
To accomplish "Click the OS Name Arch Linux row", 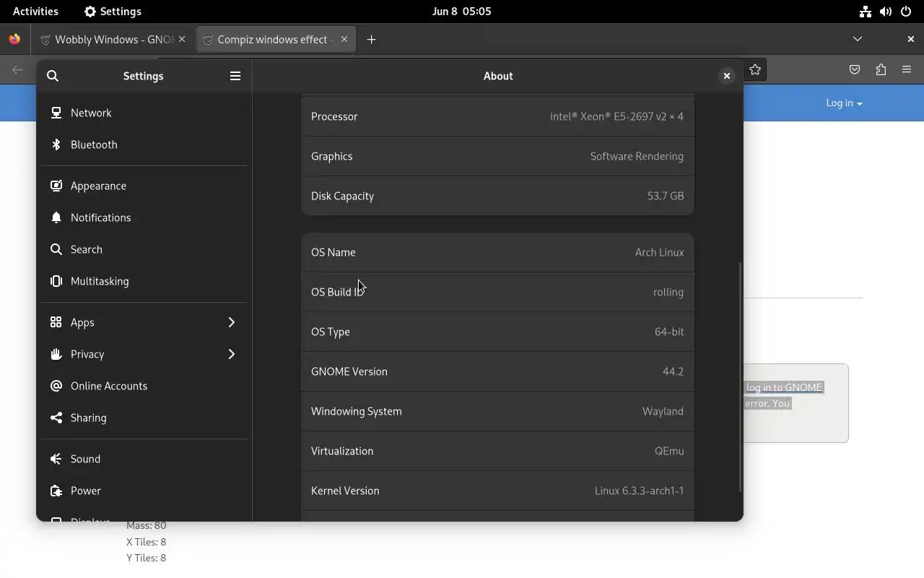I will click(x=497, y=252).
